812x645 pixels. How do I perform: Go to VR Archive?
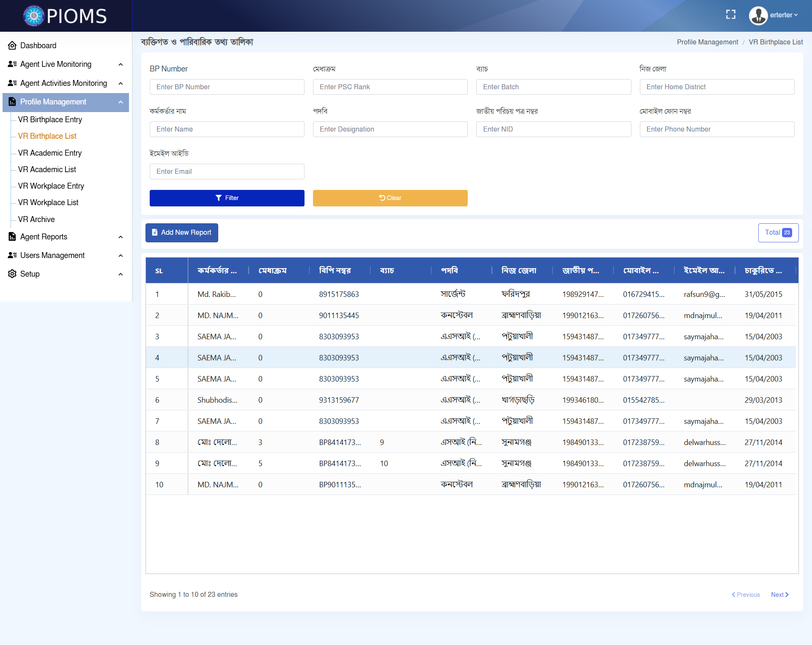[x=36, y=220]
